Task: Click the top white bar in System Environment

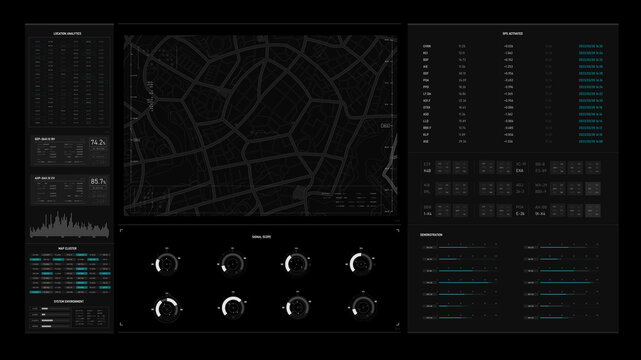Action: (45, 309)
